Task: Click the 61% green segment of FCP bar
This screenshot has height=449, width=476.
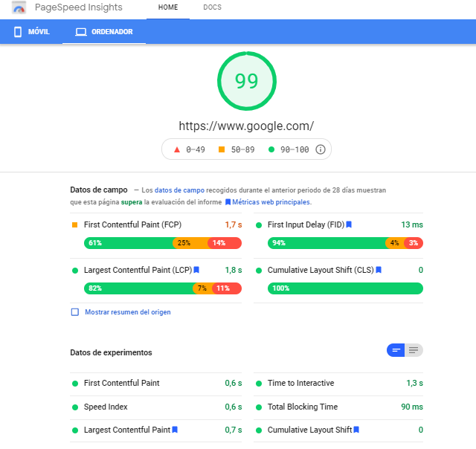Action: 129,243
